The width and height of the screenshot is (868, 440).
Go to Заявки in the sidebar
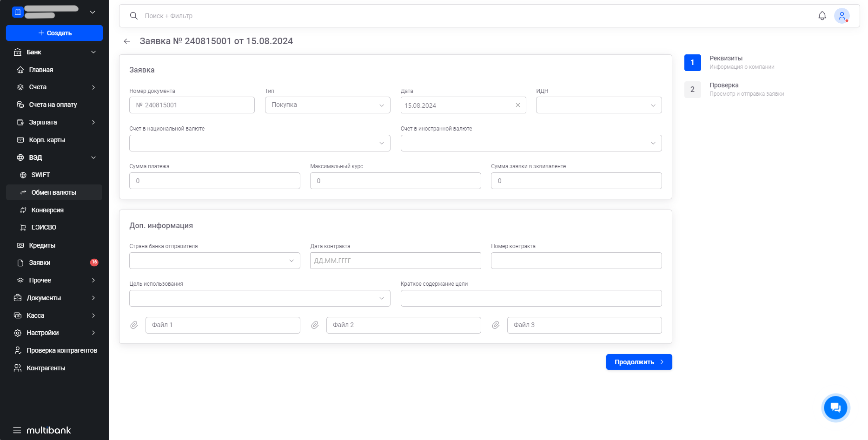coord(40,263)
